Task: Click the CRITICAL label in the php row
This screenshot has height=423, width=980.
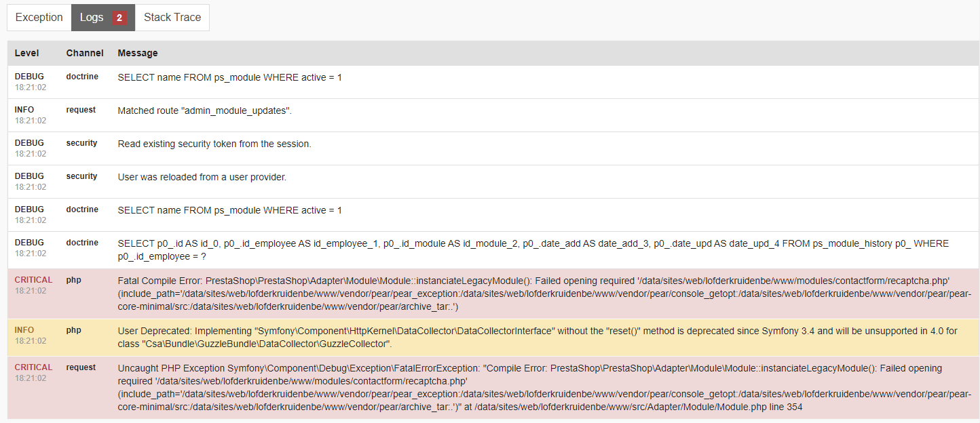Action: tap(33, 280)
